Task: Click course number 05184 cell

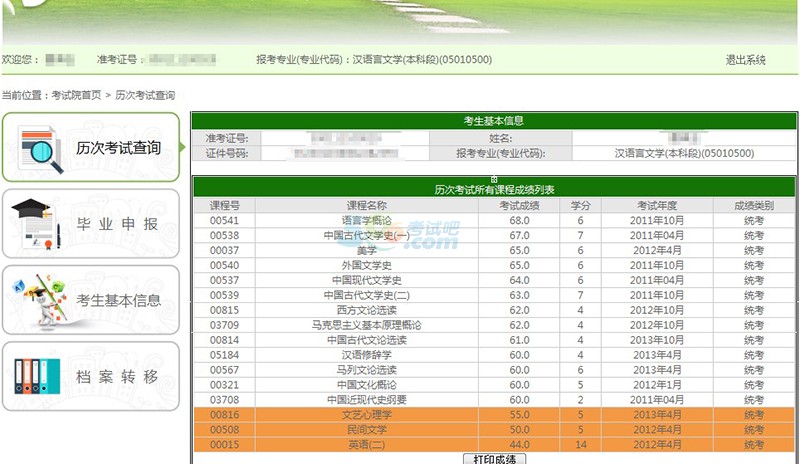Action: coord(224,355)
